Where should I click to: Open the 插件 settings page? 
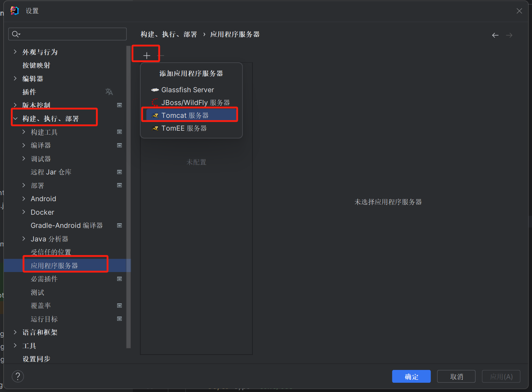click(x=29, y=92)
